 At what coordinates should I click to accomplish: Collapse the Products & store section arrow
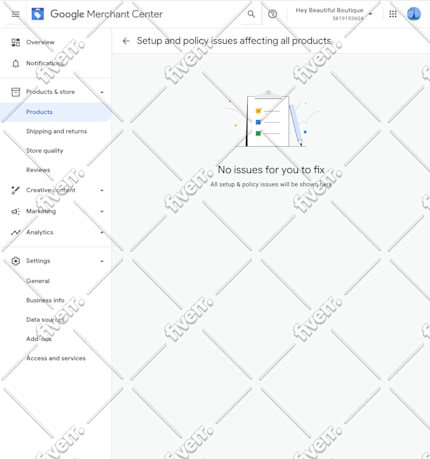tap(102, 92)
